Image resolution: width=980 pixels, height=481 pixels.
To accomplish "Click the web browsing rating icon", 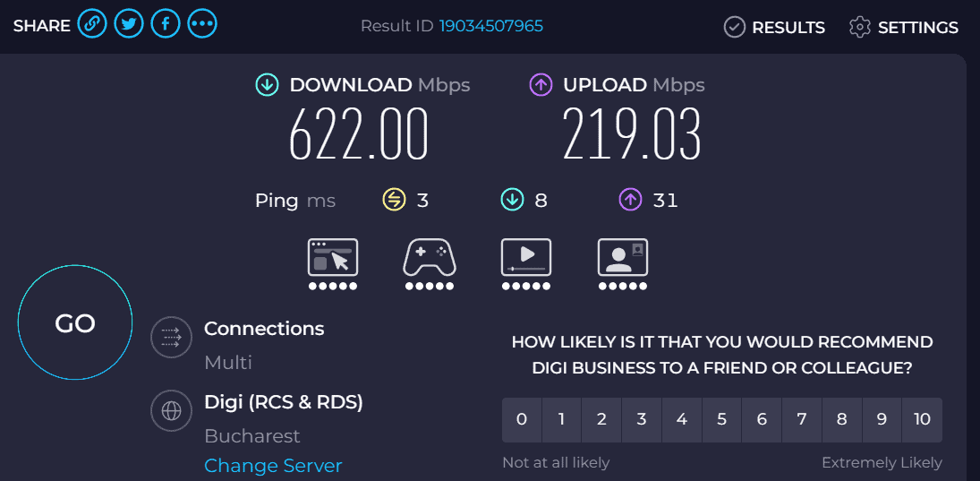I will coord(333,258).
